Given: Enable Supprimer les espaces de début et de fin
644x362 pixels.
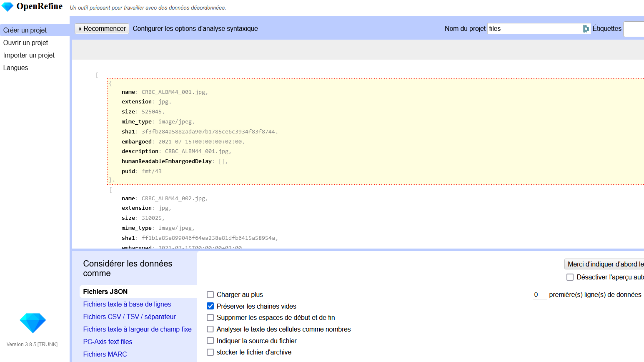Looking at the screenshot, I should click(210, 318).
